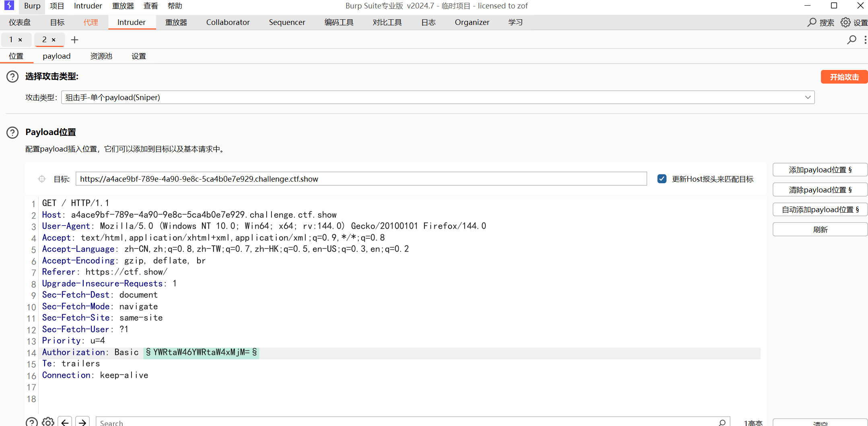Click the highlighted YWRtaW46YWRtaW4xMjM= payload

[201, 352]
